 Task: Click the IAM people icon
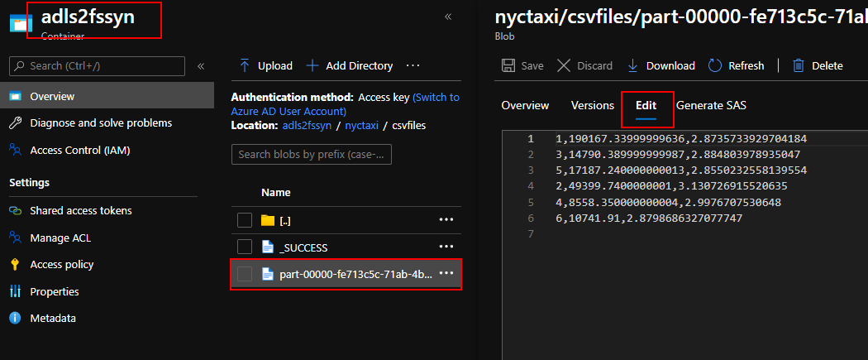tap(16, 150)
